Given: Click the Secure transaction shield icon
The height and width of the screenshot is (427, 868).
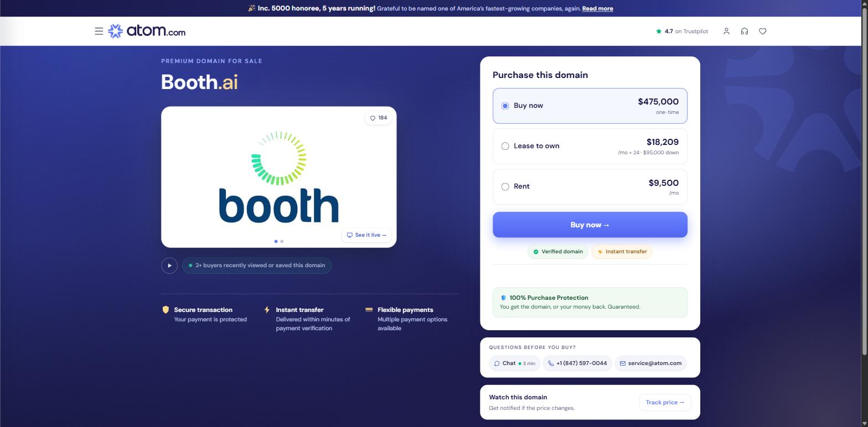Looking at the screenshot, I should click(166, 310).
